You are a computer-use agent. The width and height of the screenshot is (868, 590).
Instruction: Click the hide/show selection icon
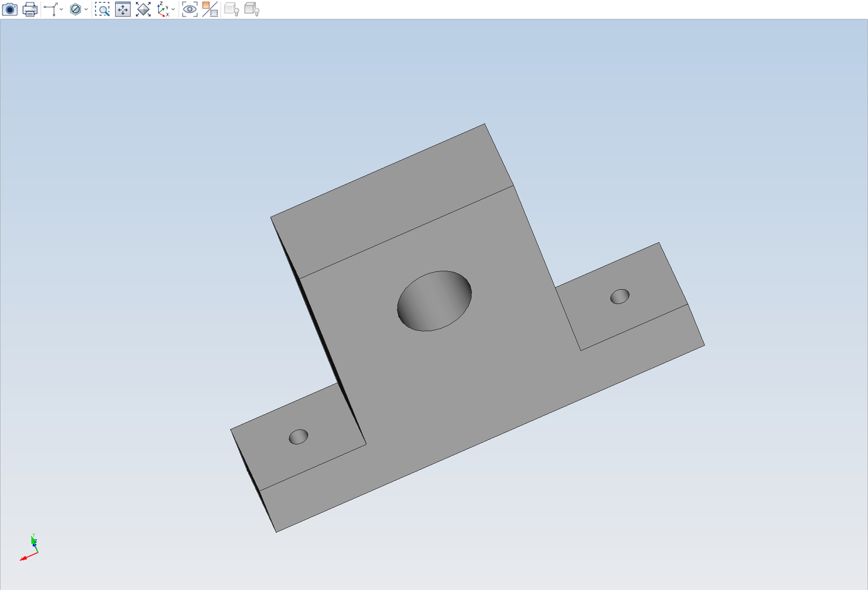(210, 9)
